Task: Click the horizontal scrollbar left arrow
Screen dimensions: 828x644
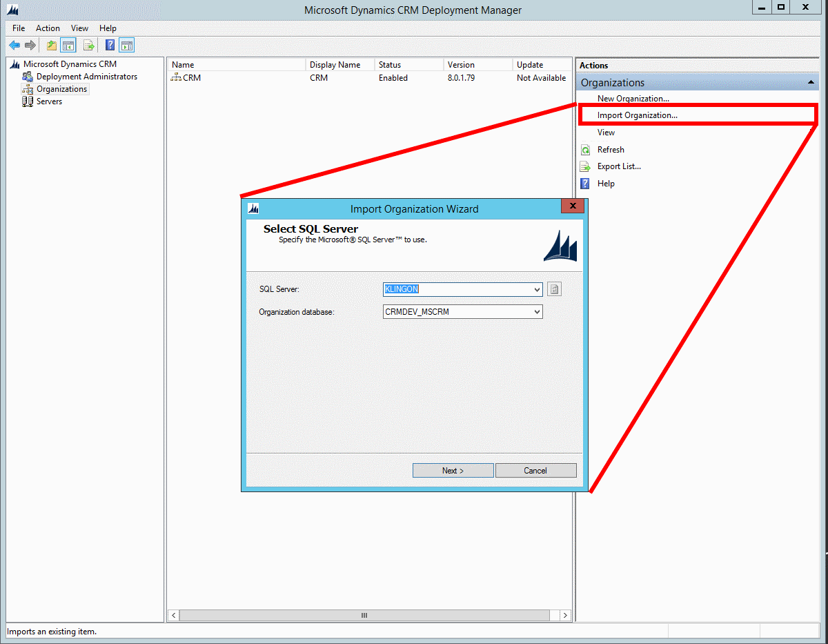Action: (174, 615)
